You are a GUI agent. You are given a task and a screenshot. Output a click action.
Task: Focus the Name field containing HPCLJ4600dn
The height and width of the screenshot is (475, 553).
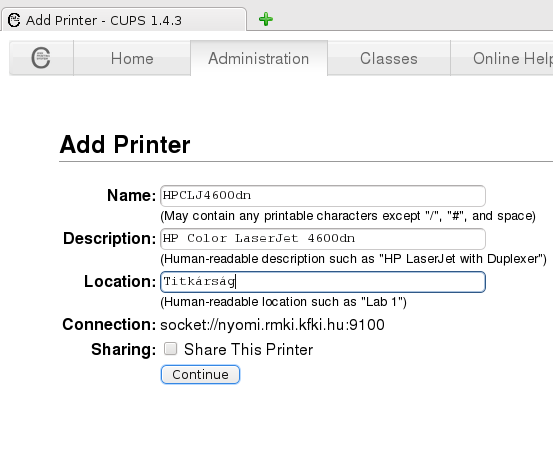click(323, 196)
